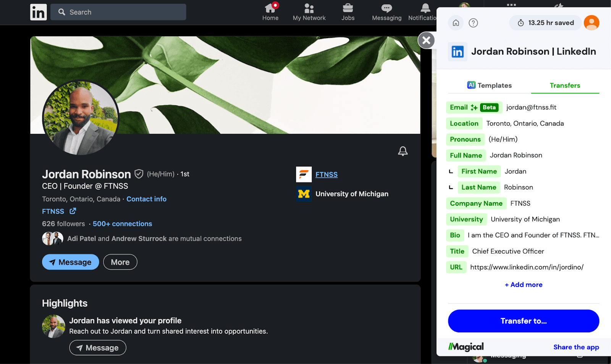This screenshot has width=611, height=364.
Task: Click mutual connections Adi Patel and Andrew Sturrock
Action: click(154, 239)
